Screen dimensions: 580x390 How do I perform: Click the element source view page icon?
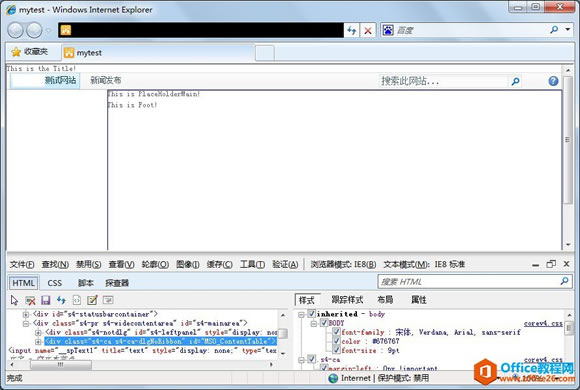(77, 300)
